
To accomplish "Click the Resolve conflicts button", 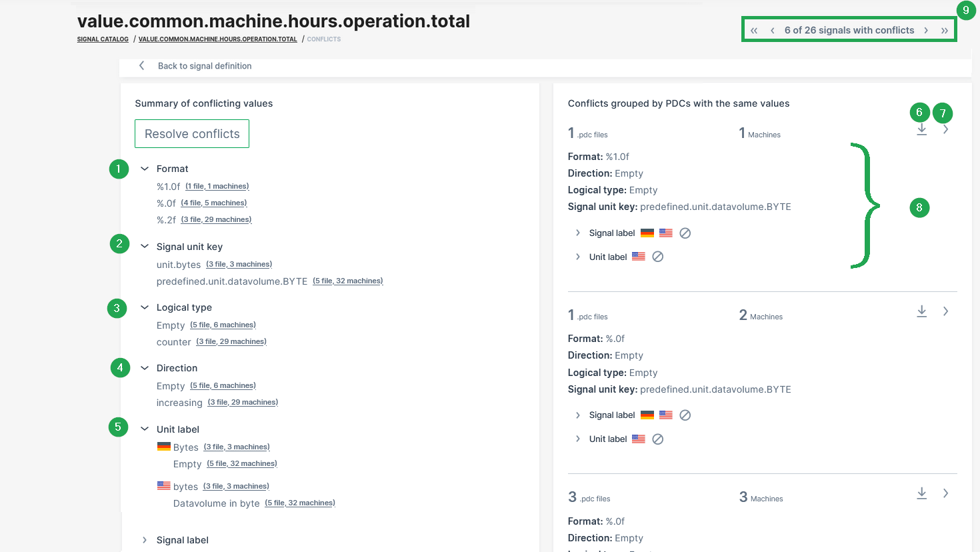I will (x=192, y=134).
